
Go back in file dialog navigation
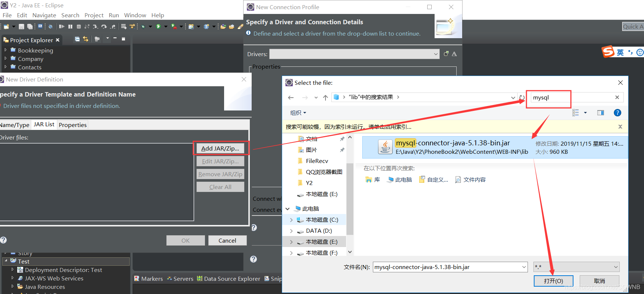pyautogui.click(x=291, y=97)
